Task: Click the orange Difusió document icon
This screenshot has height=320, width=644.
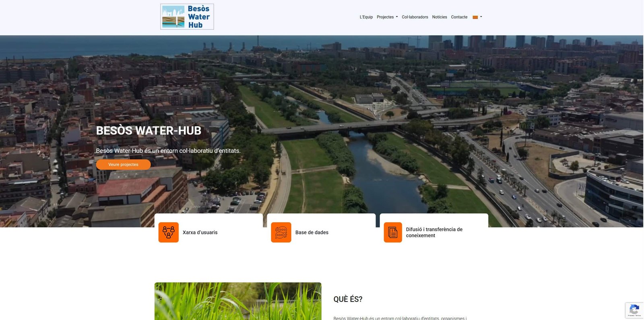Action: coord(392,232)
